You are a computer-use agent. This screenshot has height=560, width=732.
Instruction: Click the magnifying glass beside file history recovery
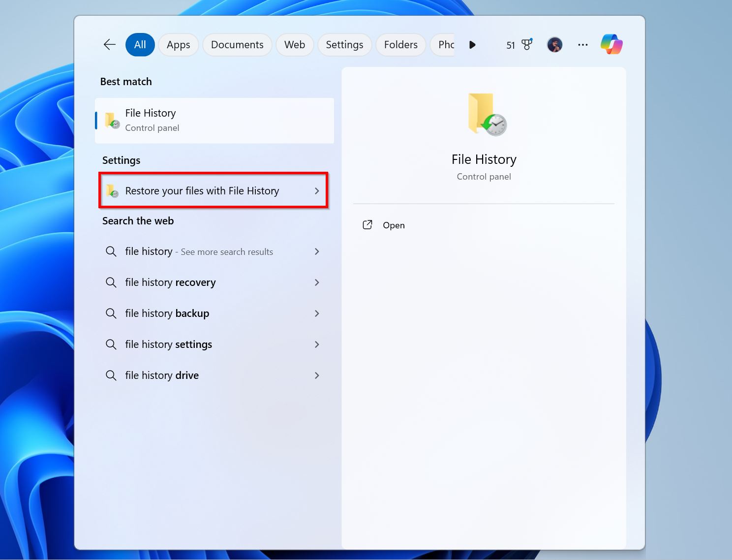(x=111, y=282)
